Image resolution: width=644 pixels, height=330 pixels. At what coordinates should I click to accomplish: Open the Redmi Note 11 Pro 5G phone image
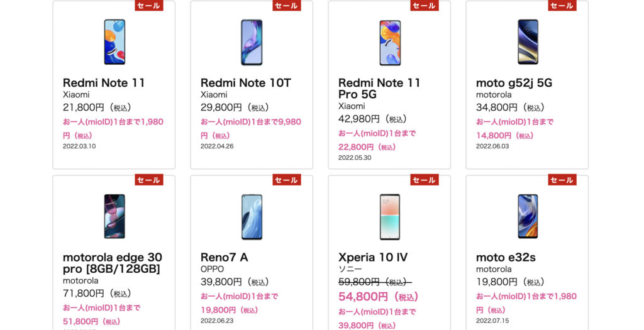[x=390, y=42]
